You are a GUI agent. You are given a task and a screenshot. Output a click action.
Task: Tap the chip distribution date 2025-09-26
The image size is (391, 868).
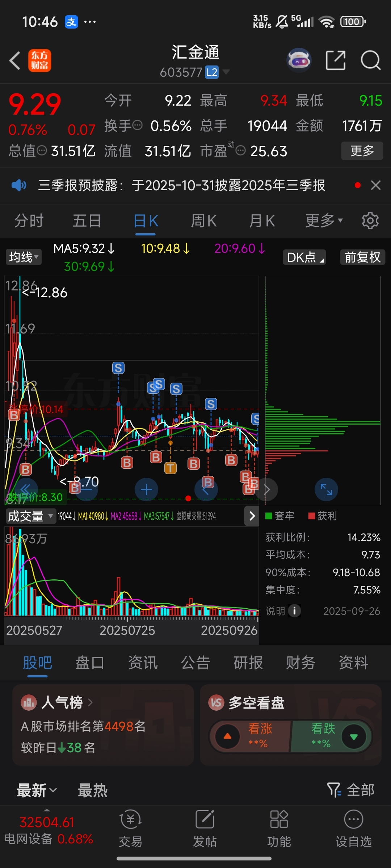click(x=352, y=611)
